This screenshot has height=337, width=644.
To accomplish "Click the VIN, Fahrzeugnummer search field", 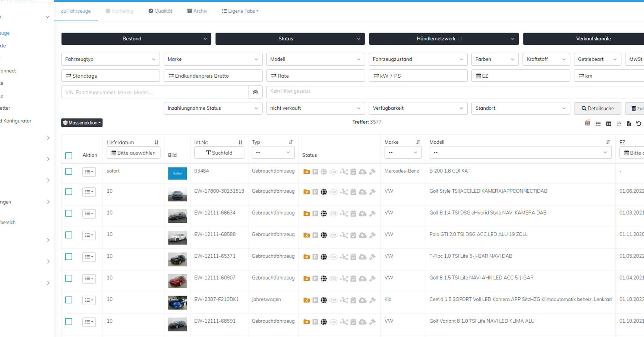I will coord(155,92).
